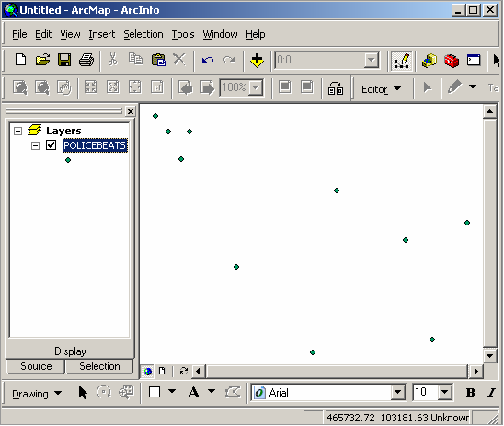Select the Edit tool arrow
504x426 pixels.
tap(427, 87)
